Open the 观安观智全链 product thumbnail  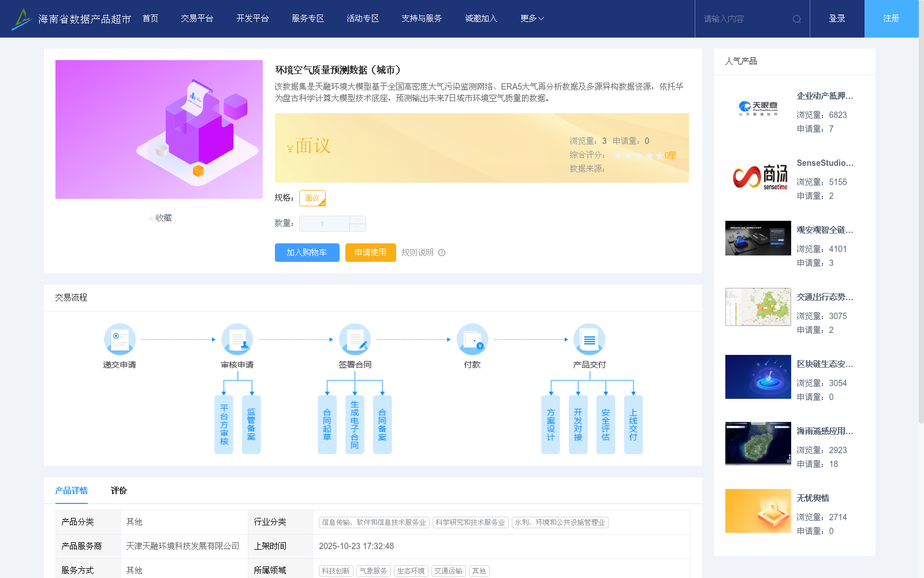[x=758, y=238]
